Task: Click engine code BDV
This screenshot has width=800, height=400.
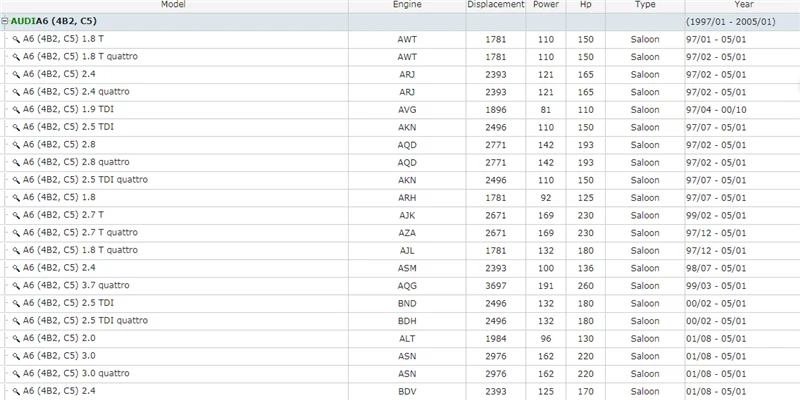Action: (x=407, y=391)
